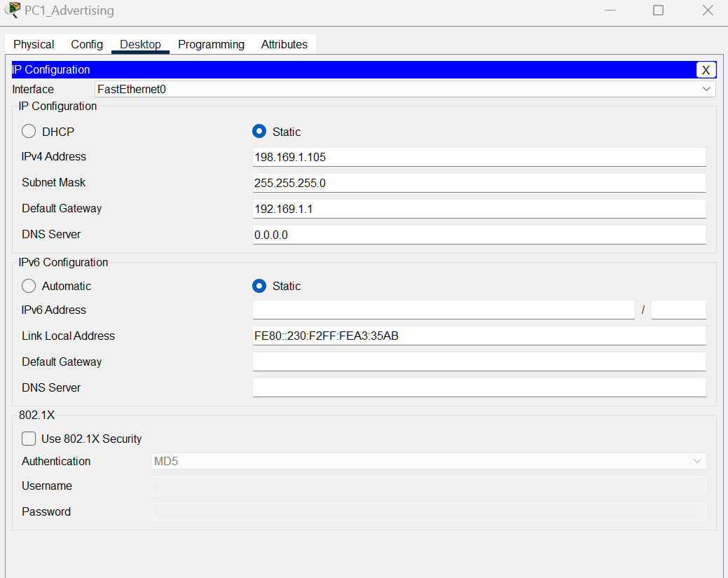Minimize the PC1_Advertising window
The width and height of the screenshot is (728, 578).
[610, 11]
